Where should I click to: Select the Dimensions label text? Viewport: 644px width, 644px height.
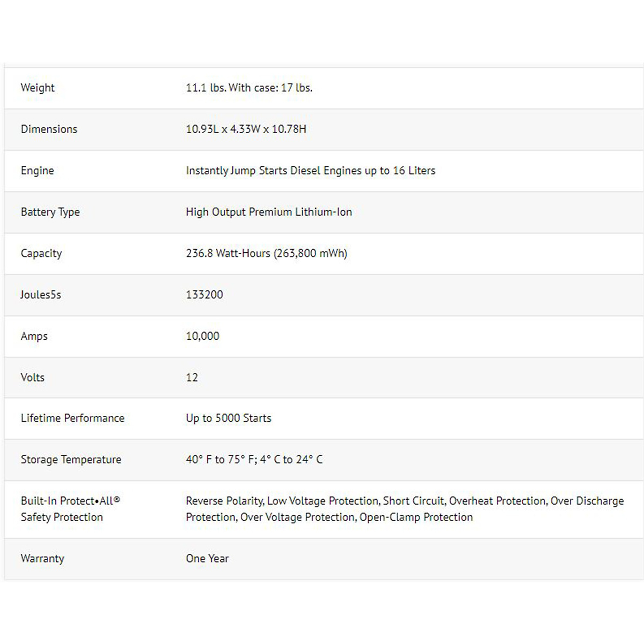(49, 129)
